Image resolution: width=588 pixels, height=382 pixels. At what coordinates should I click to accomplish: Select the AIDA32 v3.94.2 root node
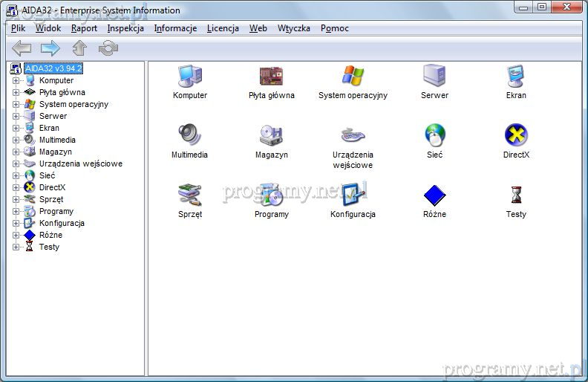click(x=53, y=68)
